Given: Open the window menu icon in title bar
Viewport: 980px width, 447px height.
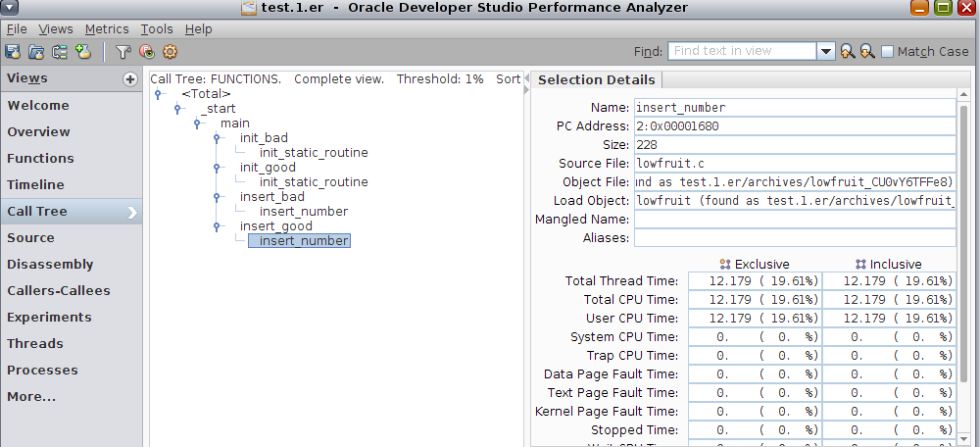Looking at the screenshot, I should [11, 8].
